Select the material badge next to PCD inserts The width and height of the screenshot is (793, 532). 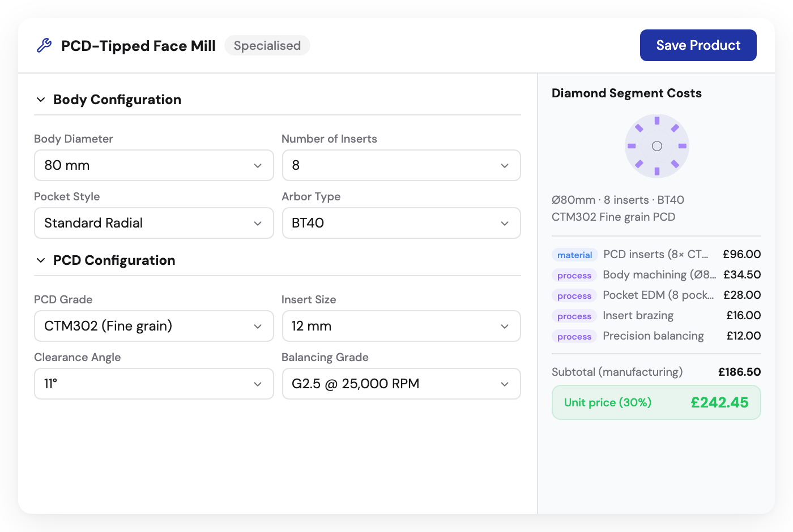pyautogui.click(x=574, y=255)
